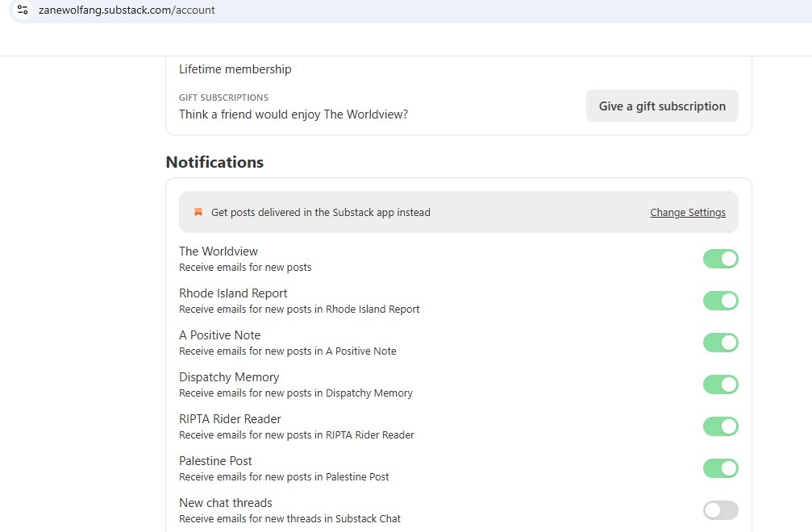
Task: Open Change Settings link
Action: (688, 212)
